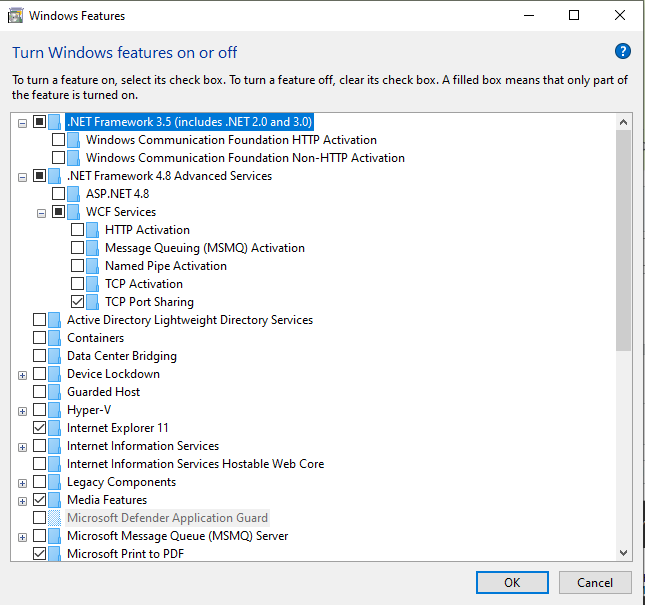
Task: Collapse the WCF Services node
Action: point(42,213)
